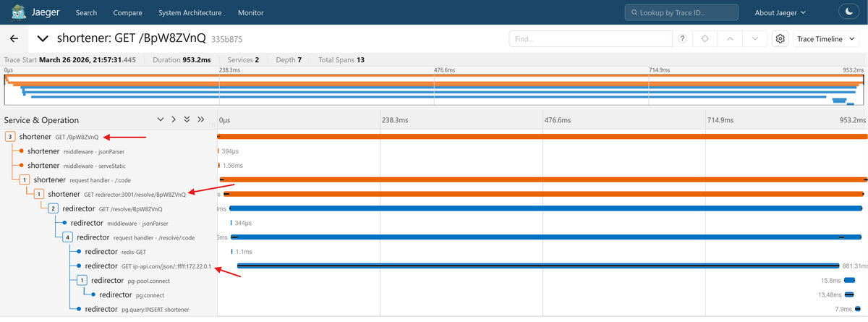Collapse redirector request handler - /resolve/:code

coord(68,237)
